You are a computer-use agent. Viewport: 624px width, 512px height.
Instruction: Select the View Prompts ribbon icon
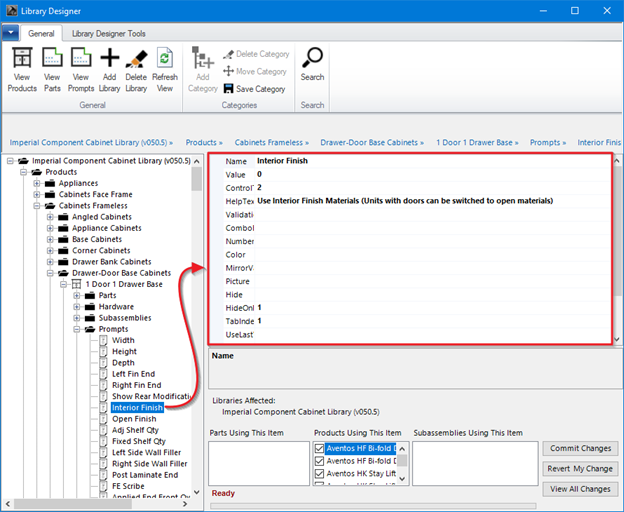tap(81, 58)
